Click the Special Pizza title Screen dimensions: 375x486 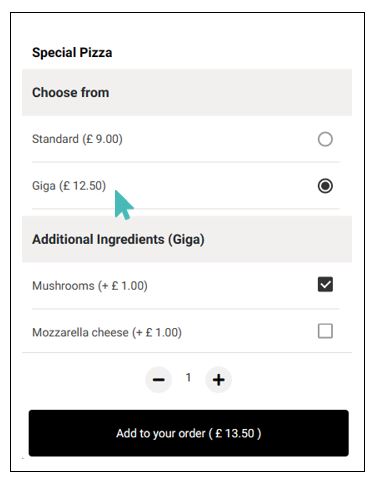pos(72,52)
